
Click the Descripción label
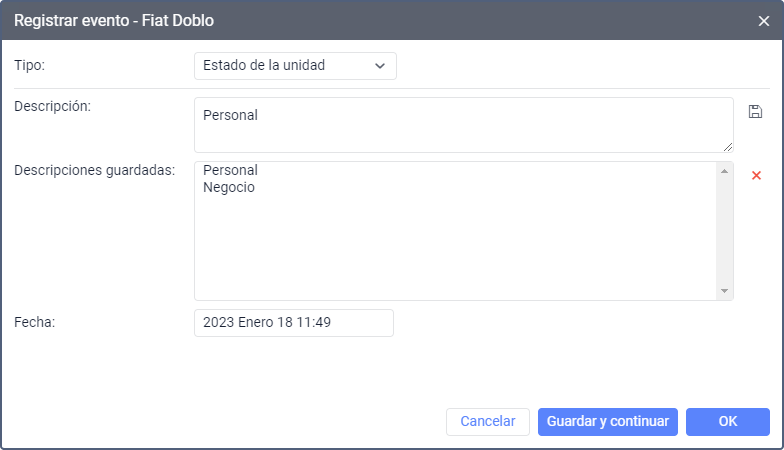click(53, 106)
